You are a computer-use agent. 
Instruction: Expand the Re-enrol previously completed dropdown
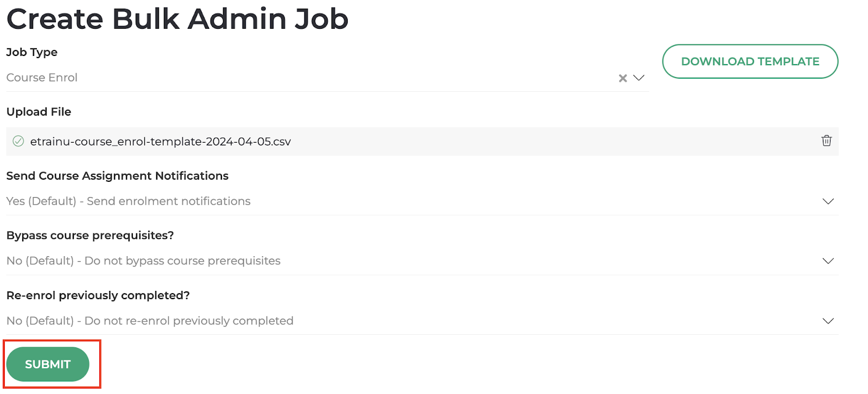pos(828,321)
